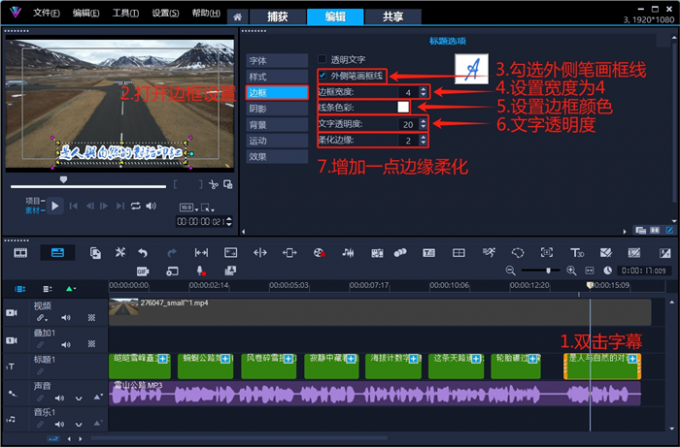Open the 效果 options section
Viewport: 680px width, 447px height.
[277, 157]
